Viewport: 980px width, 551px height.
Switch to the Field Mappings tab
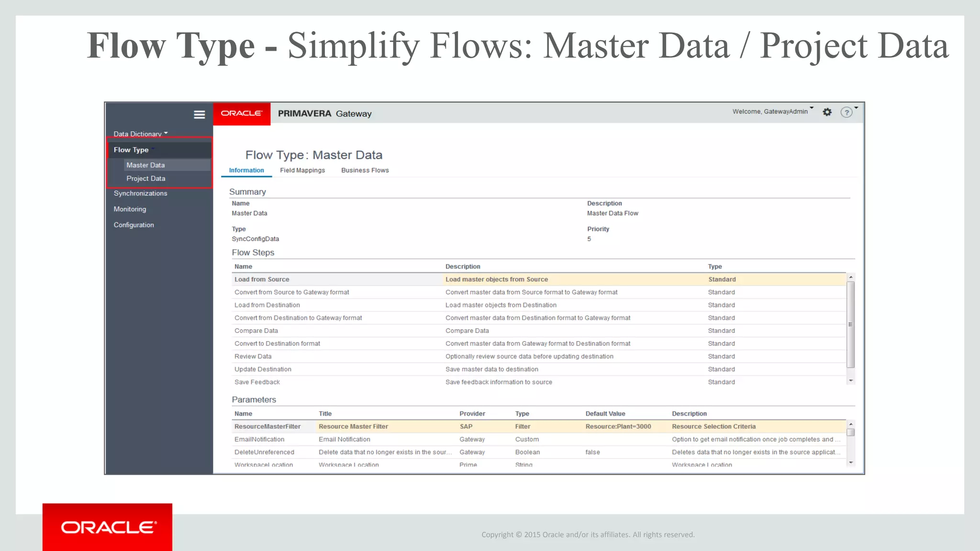click(x=302, y=170)
